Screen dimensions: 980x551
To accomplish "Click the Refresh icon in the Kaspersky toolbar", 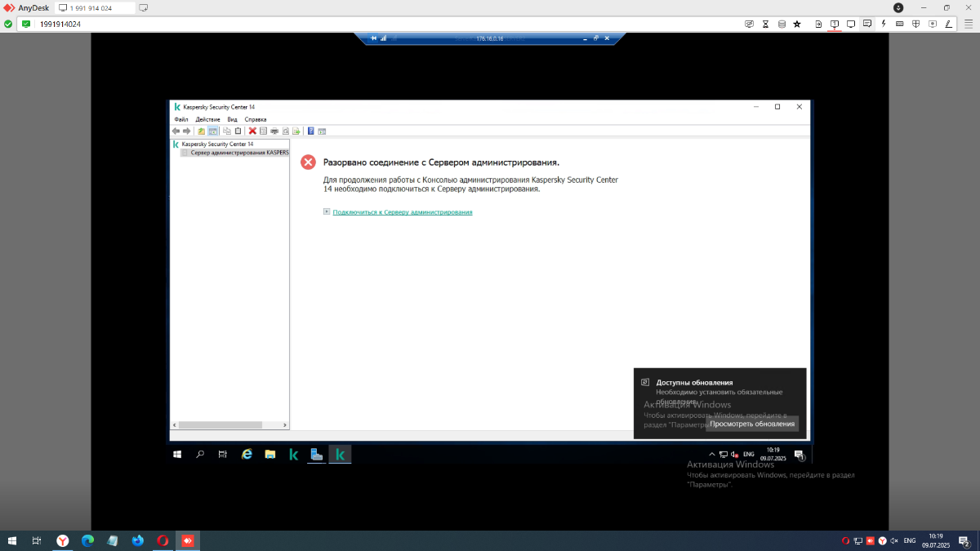I will [286, 131].
